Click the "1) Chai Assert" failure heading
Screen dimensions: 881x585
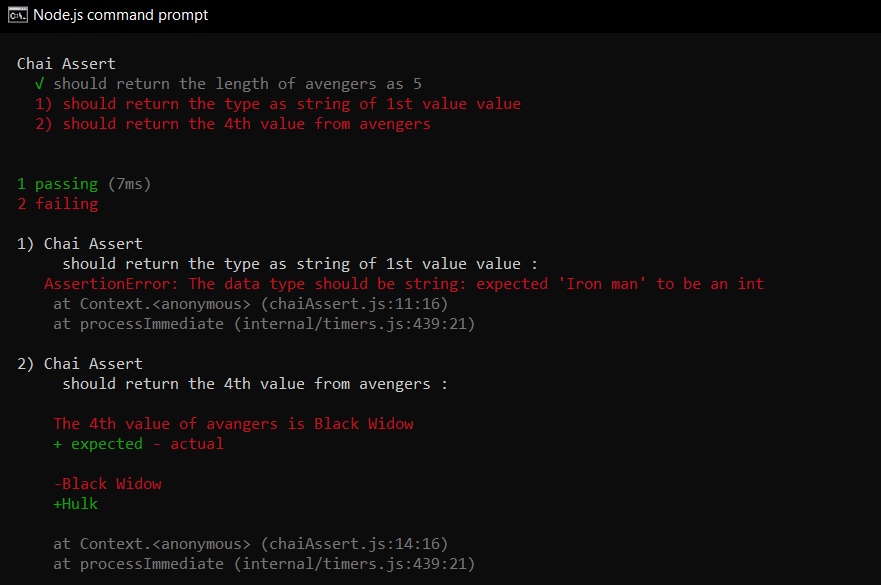pos(80,244)
